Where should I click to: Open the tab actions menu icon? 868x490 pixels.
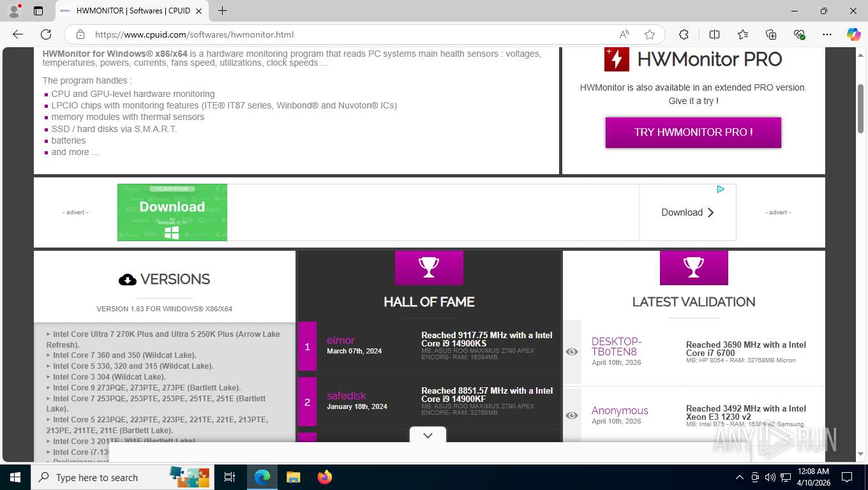38,11
